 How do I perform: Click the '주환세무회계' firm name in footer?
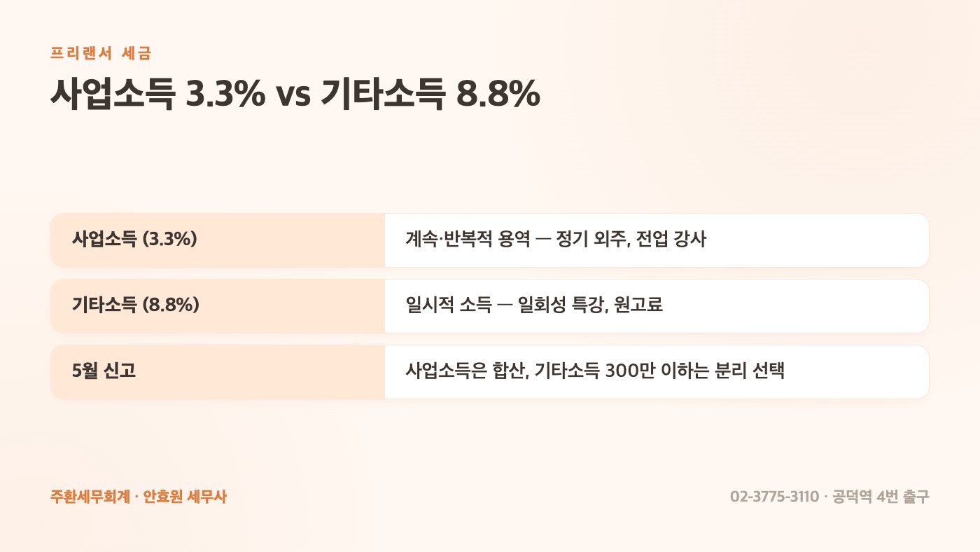[90, 497]
